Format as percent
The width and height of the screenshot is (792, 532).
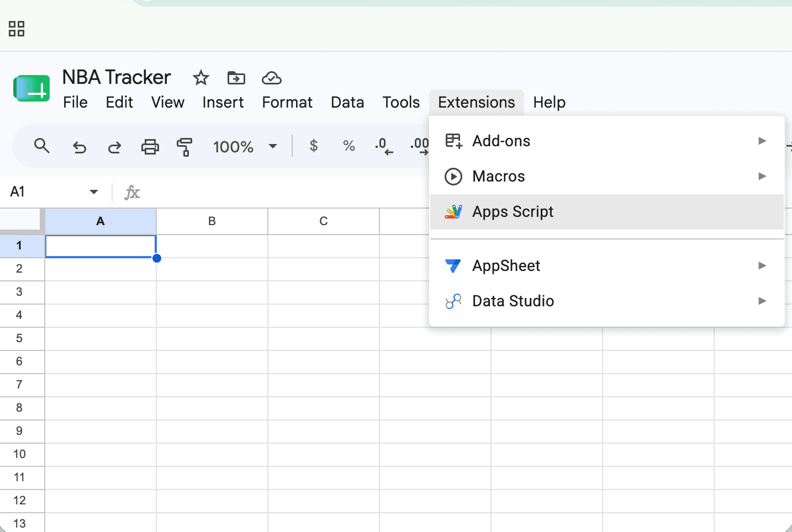point(349,146)
